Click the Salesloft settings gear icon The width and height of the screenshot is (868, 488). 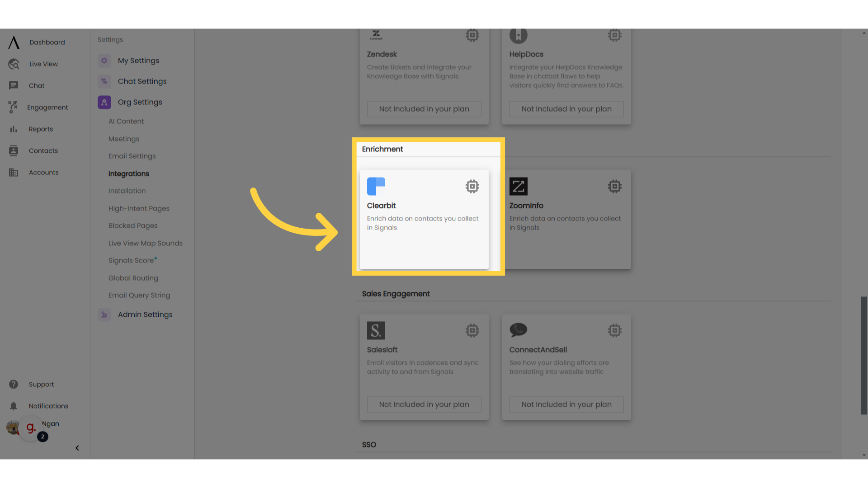[472, 330]
